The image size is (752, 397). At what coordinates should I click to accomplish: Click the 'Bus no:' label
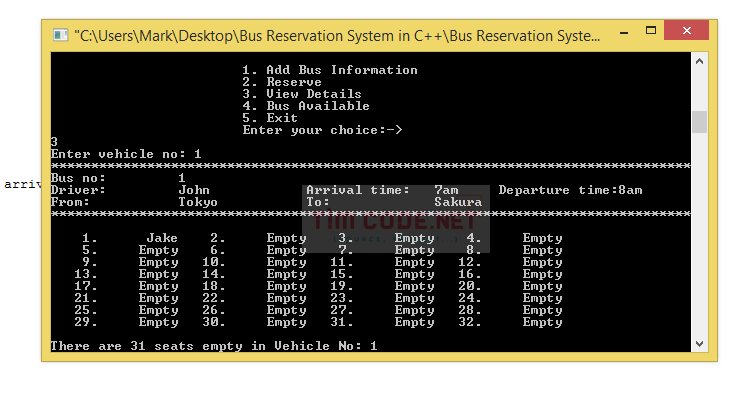78,178
